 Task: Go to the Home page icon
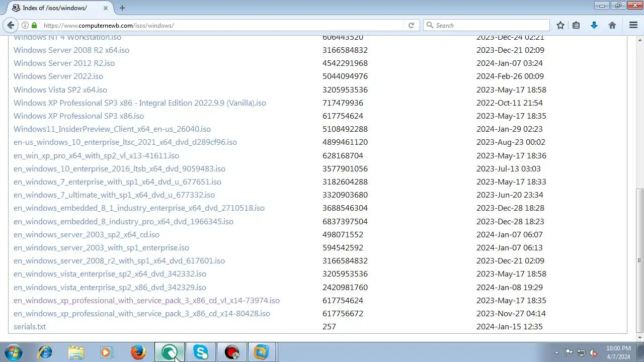click(x=612, y=25)
